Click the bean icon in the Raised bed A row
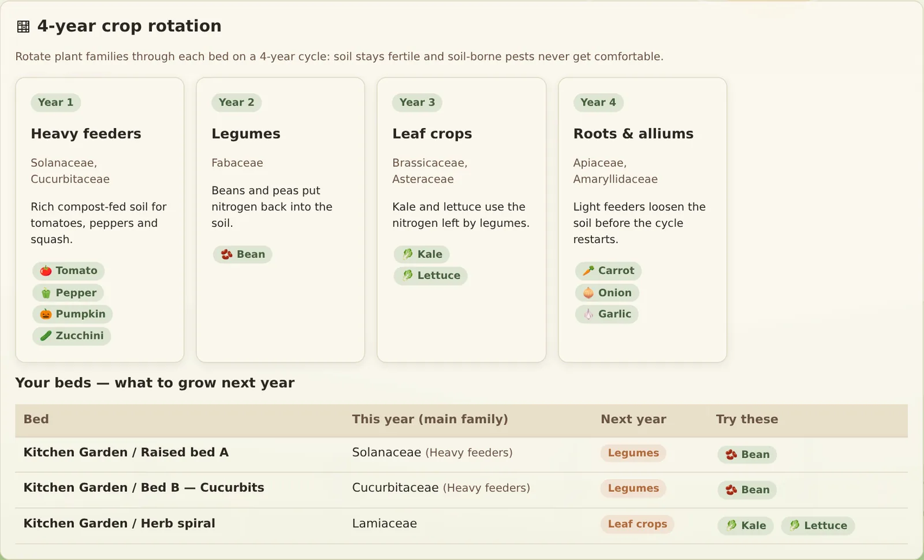The width and height of the screenshot is (924, 560). tap(731, 455)
